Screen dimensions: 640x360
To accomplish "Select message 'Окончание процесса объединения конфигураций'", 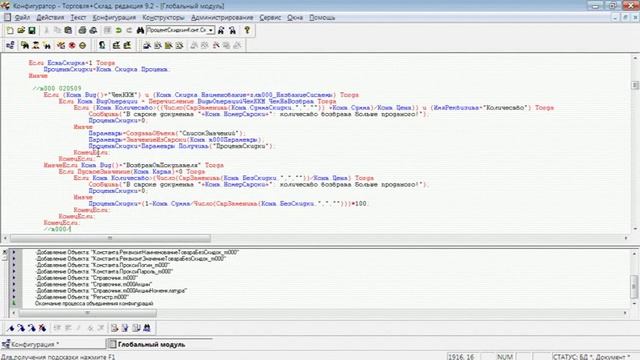I will pos(94,304).
